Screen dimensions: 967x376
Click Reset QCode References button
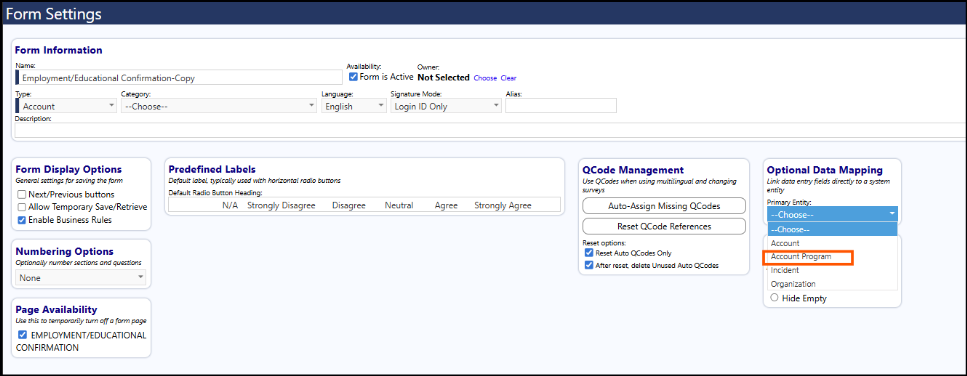click(664, 226)
